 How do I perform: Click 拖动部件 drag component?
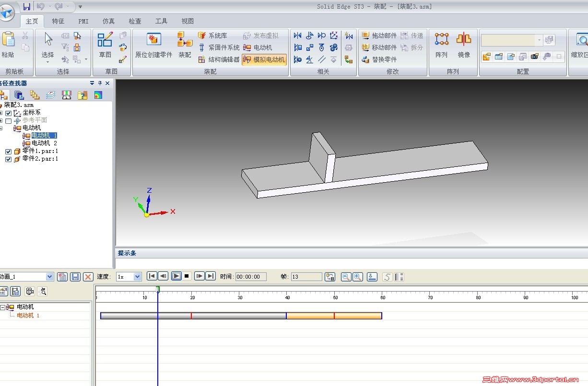click(379, 35)
